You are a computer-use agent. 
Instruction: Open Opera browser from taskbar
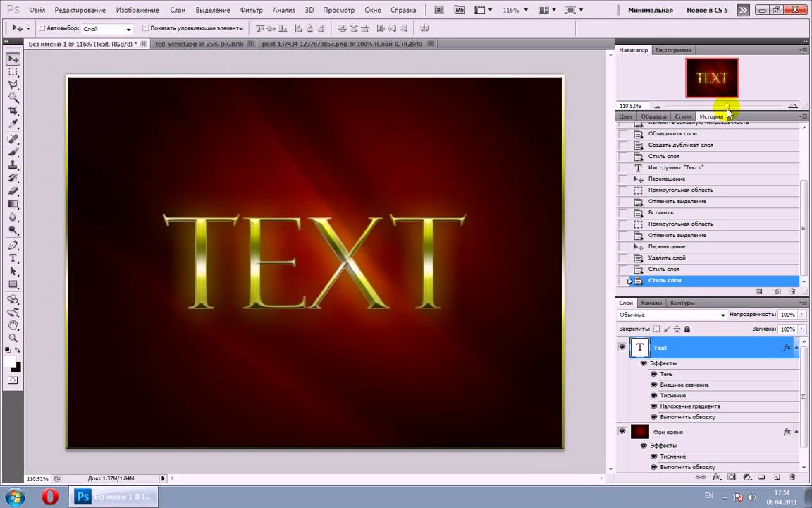click(50, 497)
